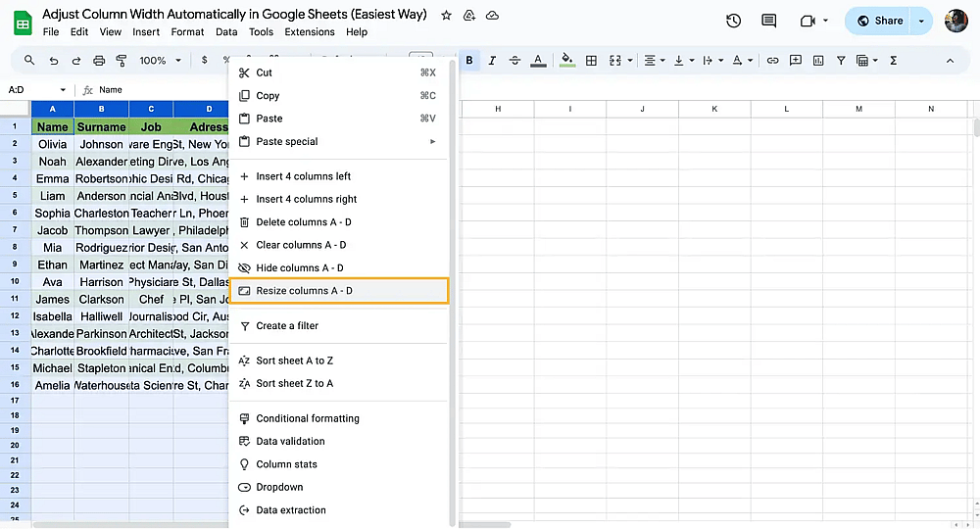Star this document

pyautogui.click(x=446, y=15)
